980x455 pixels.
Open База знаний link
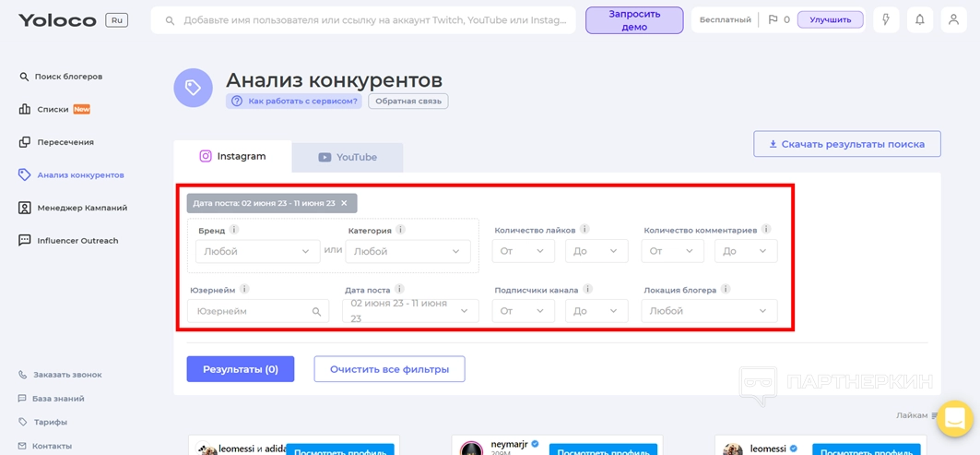tap(52, 399)
